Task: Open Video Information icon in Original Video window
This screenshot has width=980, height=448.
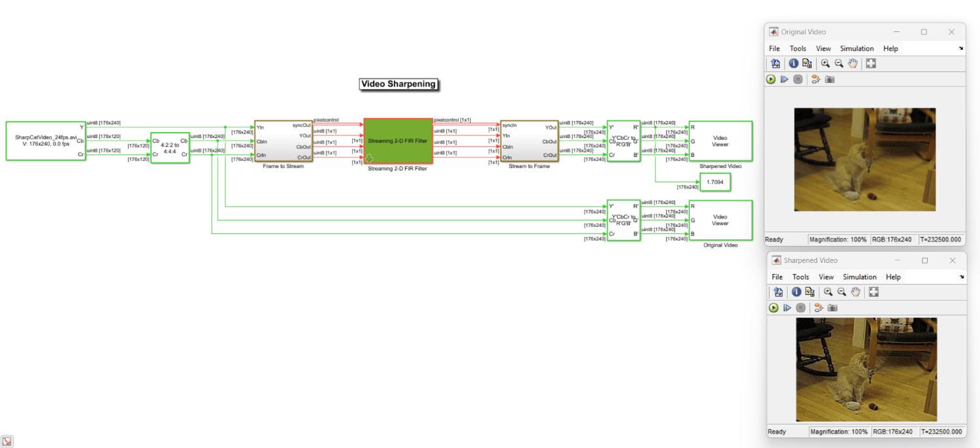Action: click(794, 63)
